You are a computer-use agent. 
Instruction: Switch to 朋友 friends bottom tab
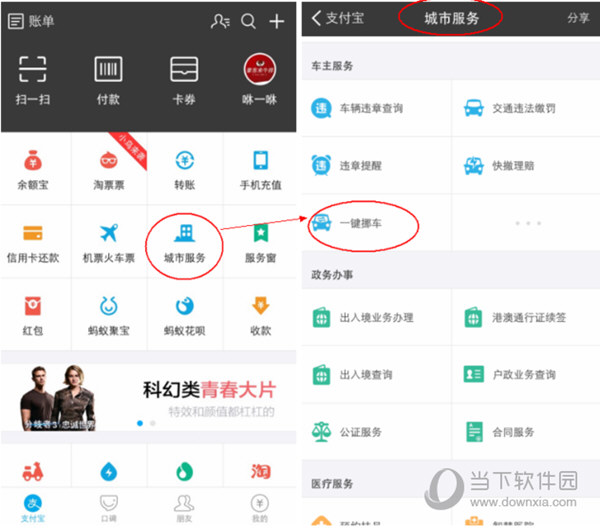coord(184,509)
